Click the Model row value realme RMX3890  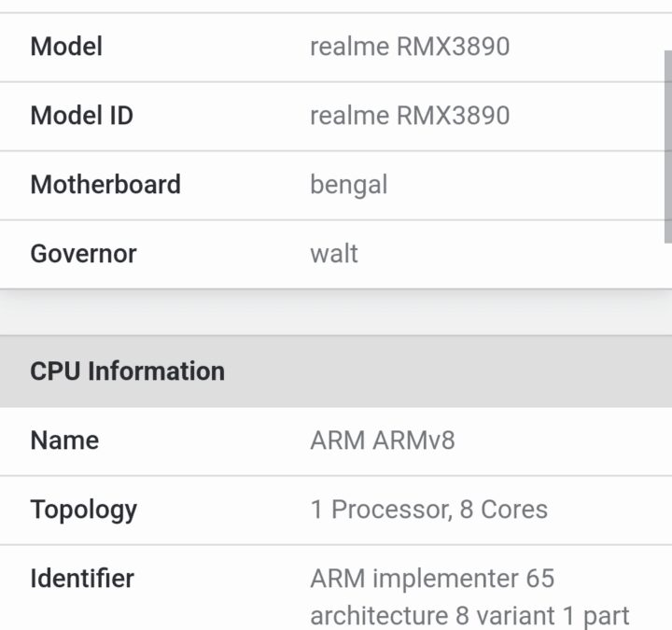[x=410, y=47]
